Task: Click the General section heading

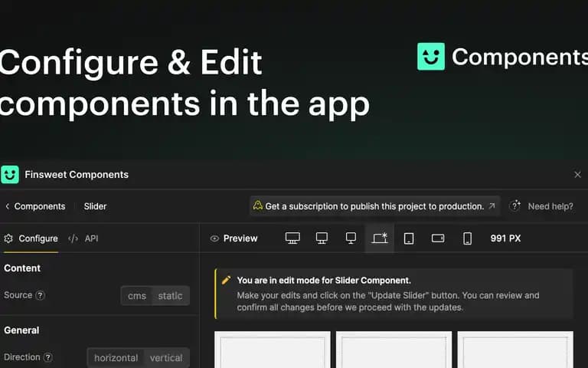Action: tap(21, 330)
